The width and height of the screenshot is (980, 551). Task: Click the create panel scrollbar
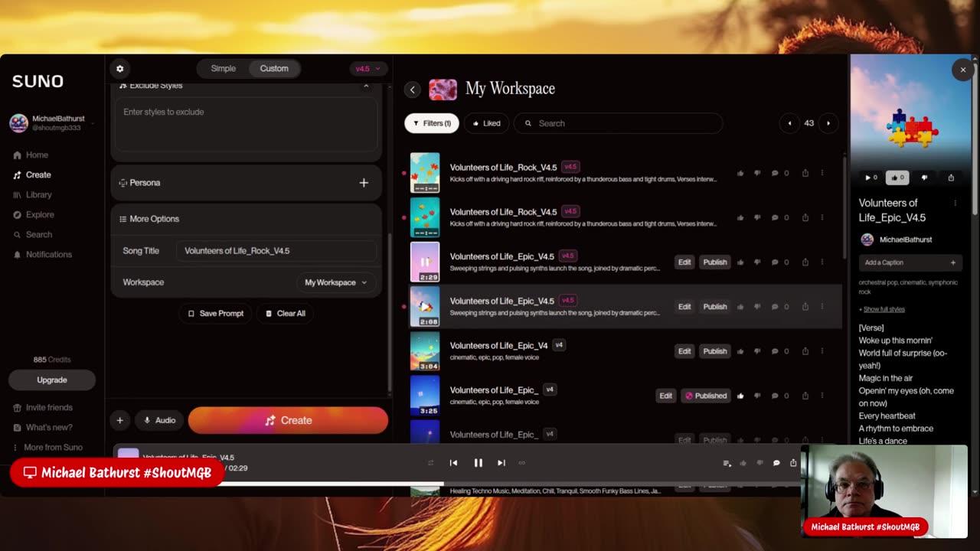(x=390, y=314)
